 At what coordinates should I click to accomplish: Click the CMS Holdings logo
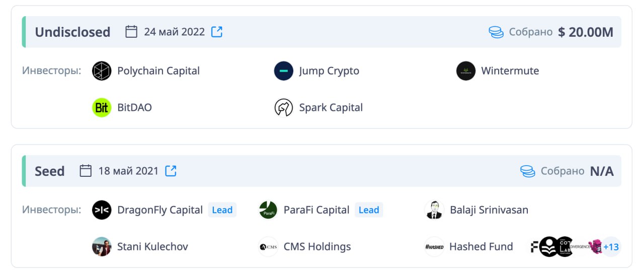pyautogui.click(x=268, y=247)
